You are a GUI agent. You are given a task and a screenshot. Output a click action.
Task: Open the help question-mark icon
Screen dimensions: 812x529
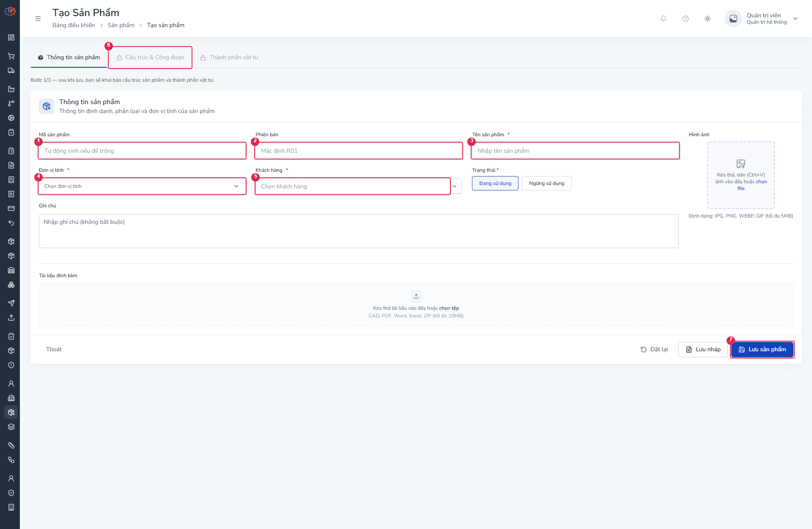pyautogui.click(x=686, y=19)
